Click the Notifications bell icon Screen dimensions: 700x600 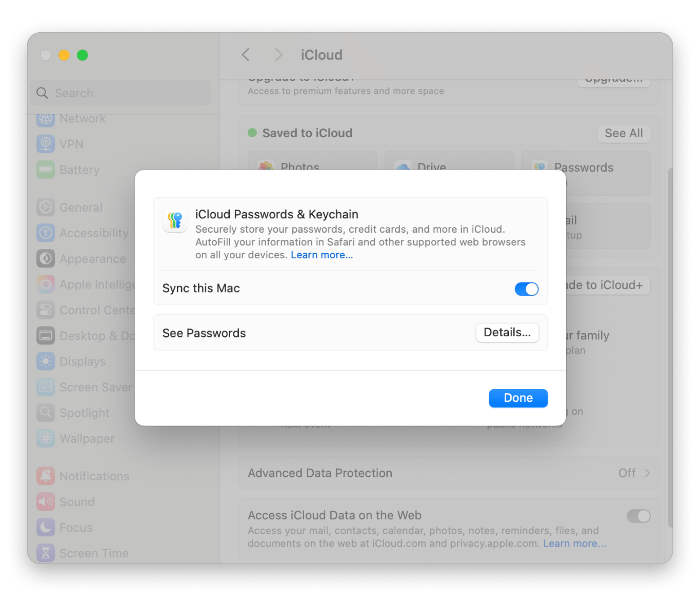tap(46, 476)
